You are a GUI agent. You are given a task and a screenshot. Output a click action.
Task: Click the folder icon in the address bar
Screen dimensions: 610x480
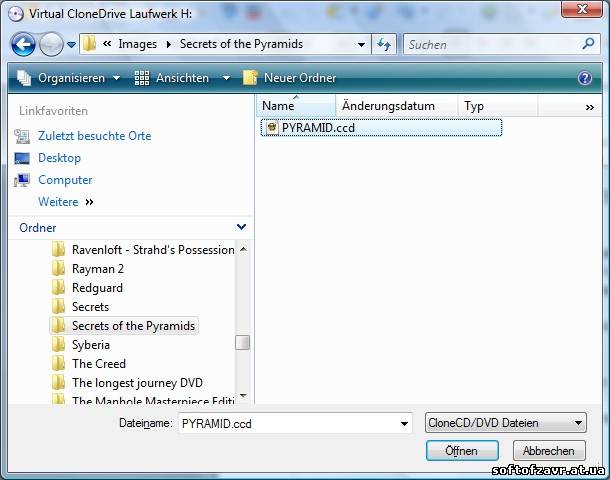click(89, 44)
